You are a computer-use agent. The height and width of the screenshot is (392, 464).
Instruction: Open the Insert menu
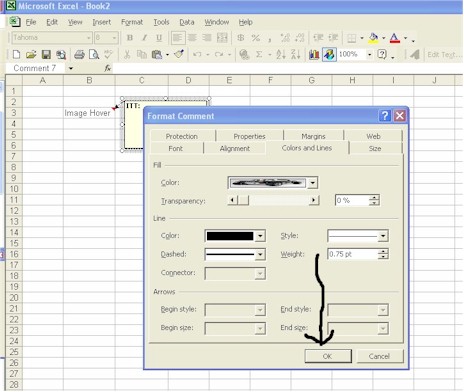pyautogui.click(x=101, y=22)
